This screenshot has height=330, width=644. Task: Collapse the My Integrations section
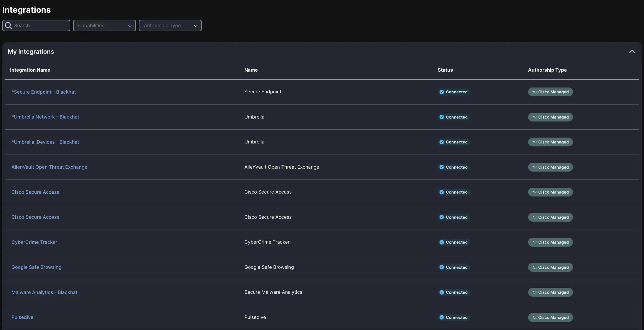pyautogui.click(x=632, y=51)
